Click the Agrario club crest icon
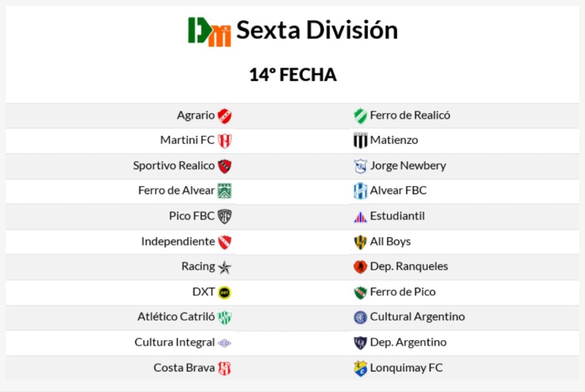Image resolution: width=585 pixels, height=392 pixels. (225, 116)
